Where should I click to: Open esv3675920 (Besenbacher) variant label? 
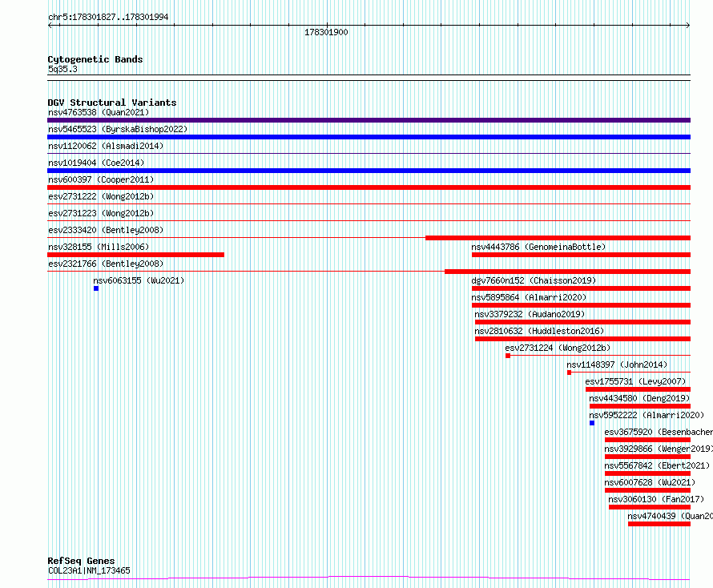659,432
